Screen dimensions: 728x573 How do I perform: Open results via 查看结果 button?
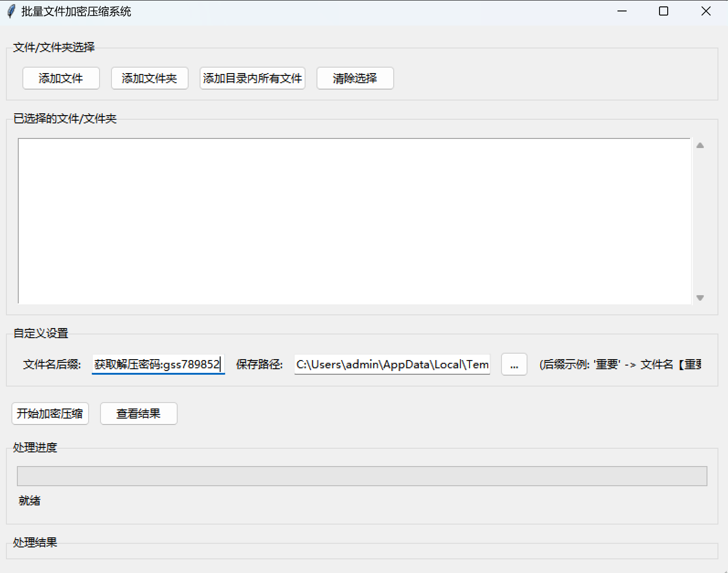(x=138, y=414)
